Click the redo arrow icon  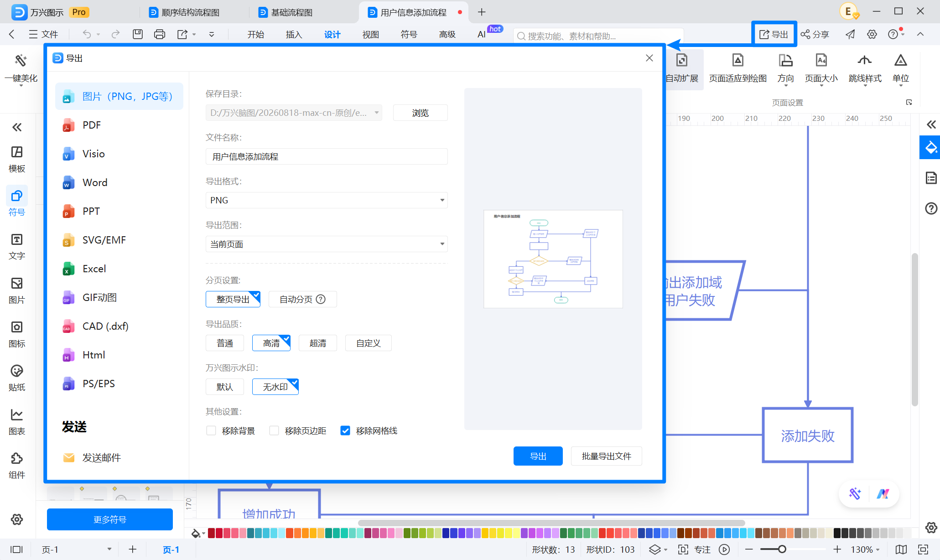pos(115,34)
